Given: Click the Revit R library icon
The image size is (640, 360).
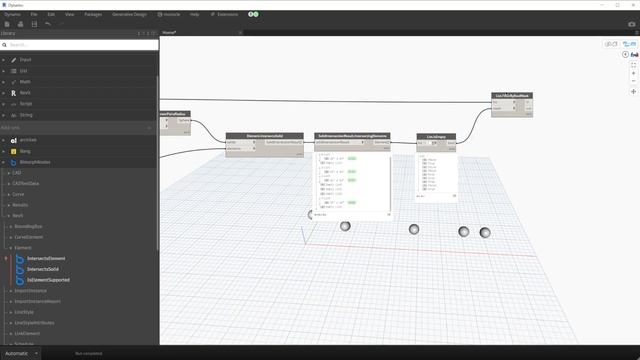Looking at the screenshot, I should pyautogui.click(x=13, y=93).
